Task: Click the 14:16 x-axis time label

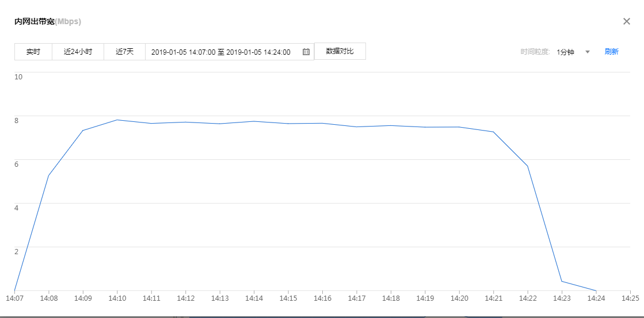Action: (322, 299)
